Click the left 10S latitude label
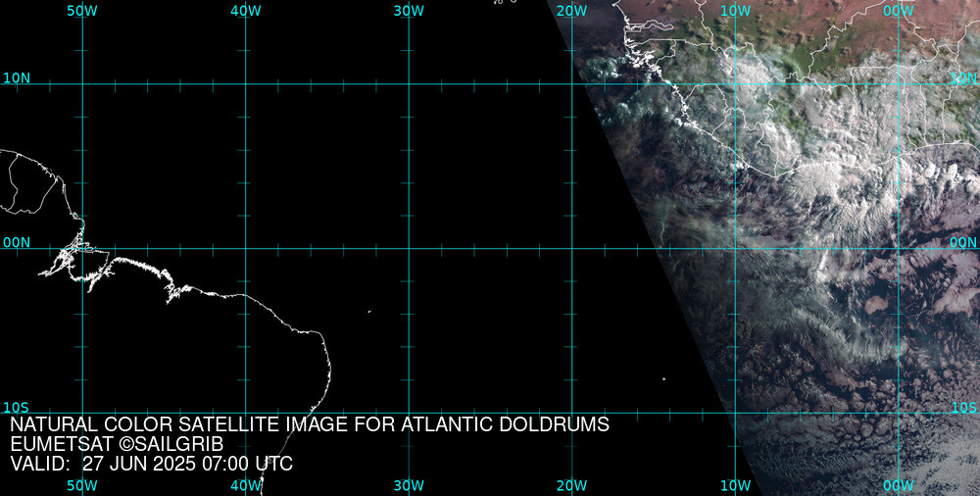This screenshot has height=496, width=980. [x=17, y=407]
